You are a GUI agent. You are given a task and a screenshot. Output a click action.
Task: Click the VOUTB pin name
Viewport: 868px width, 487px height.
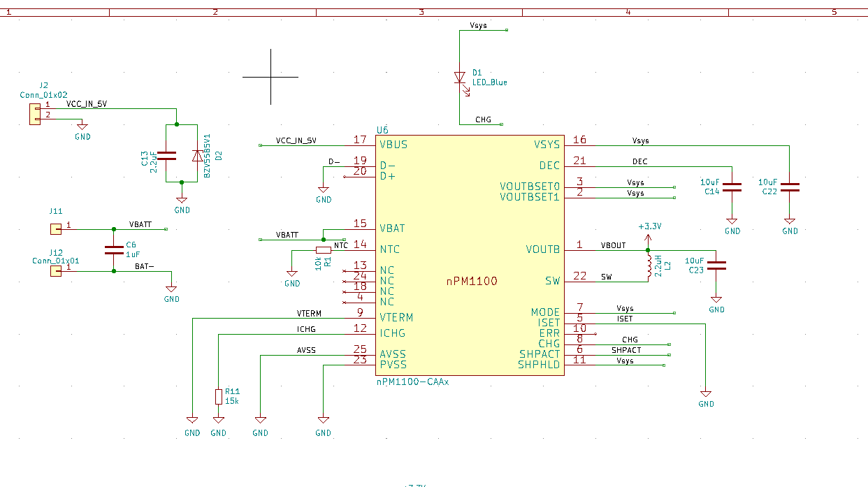(x=542, y=249)
